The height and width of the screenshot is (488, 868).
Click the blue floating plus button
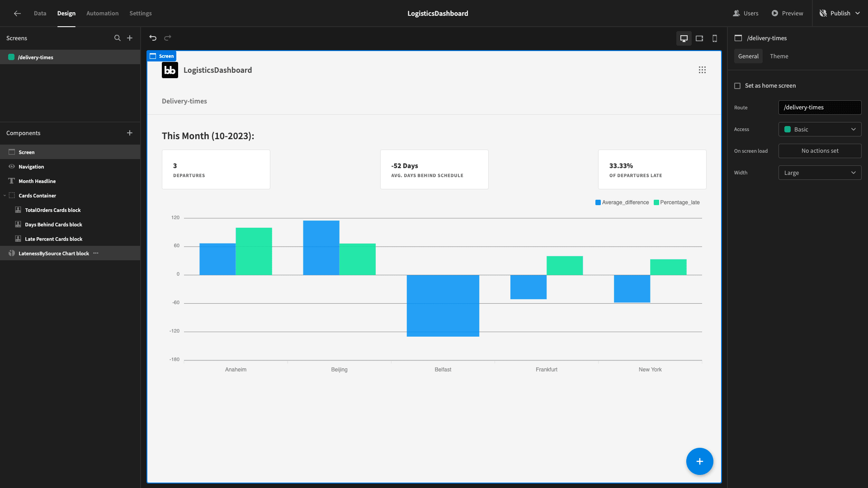point(700,461)
